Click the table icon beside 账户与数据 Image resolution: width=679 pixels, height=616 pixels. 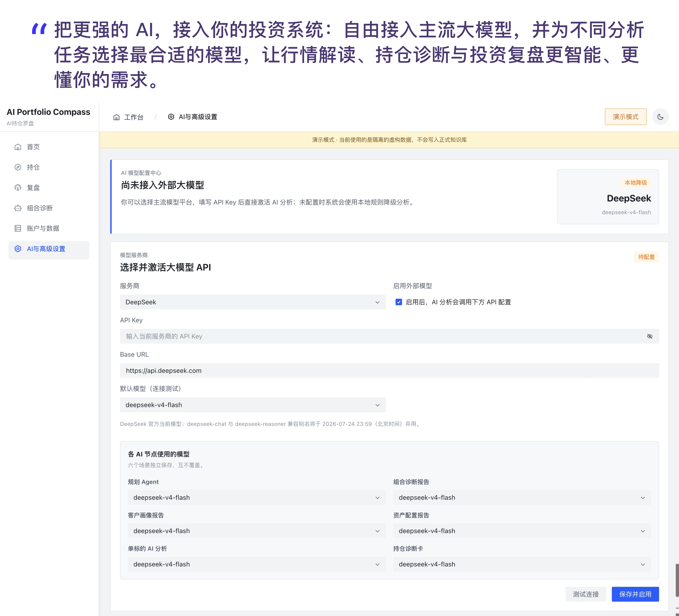coord(18,228)
